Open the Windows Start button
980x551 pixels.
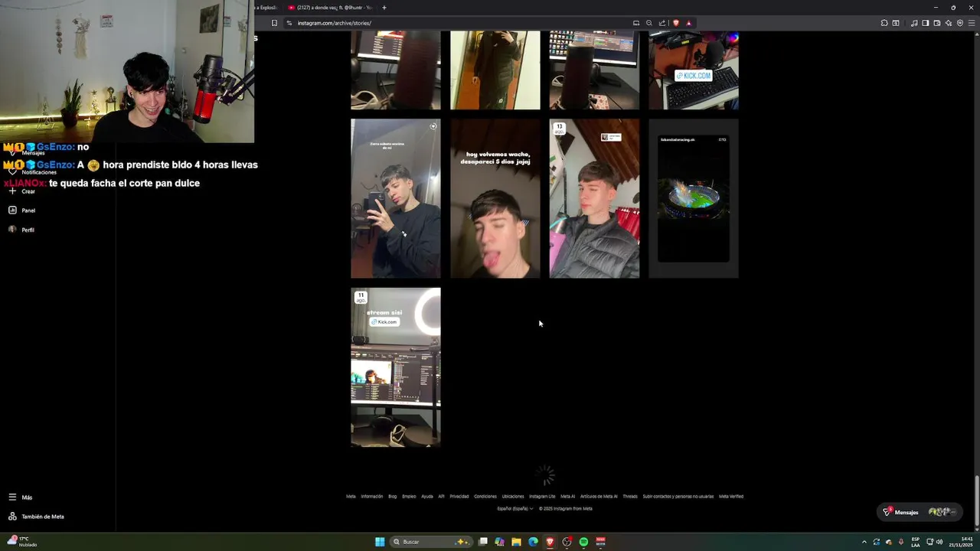click(x=380, y=542)
